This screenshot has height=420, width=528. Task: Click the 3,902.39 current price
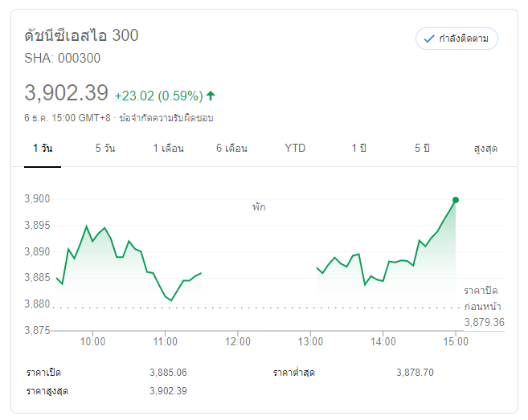pos(67,93)
